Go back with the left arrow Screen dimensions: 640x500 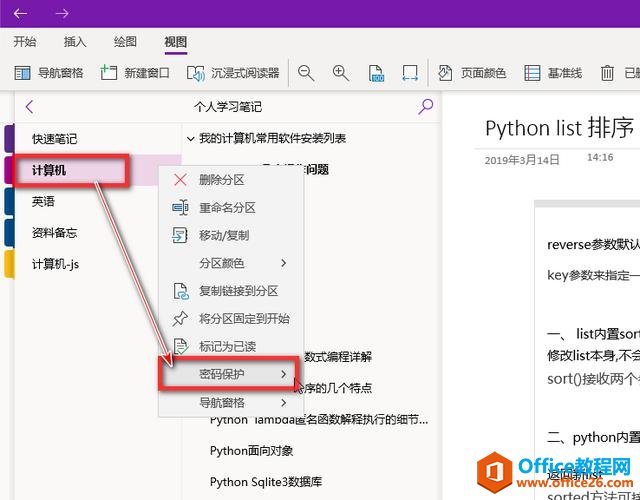pyautogui.click(x=20, y=13)
